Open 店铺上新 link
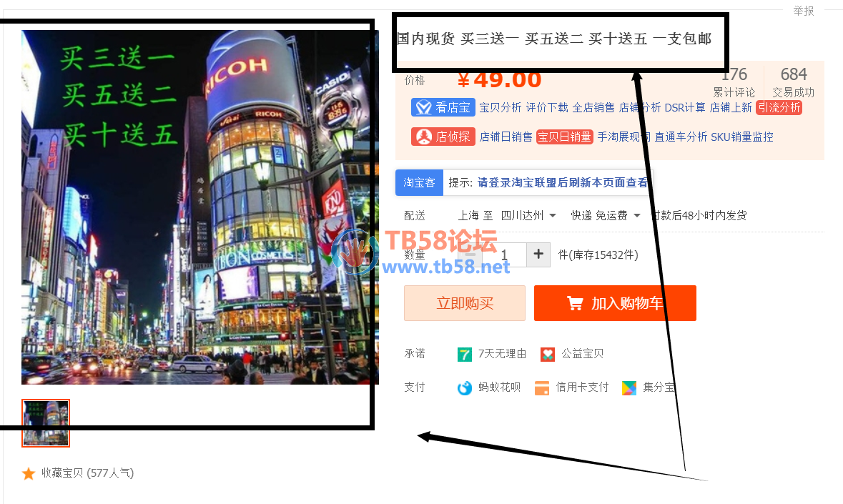The height and width of the screenshot is (504, 843). coord(731,107)
